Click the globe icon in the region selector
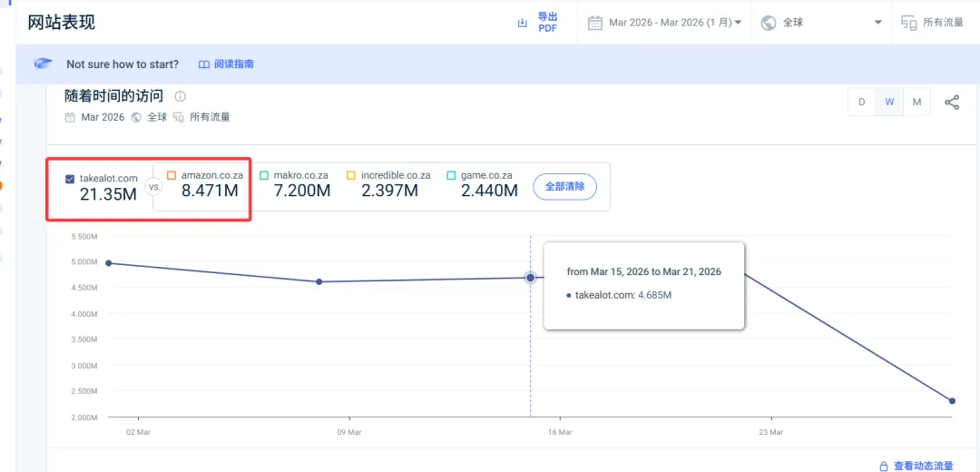This screenshot has height=472, width=980. (768, 23)
